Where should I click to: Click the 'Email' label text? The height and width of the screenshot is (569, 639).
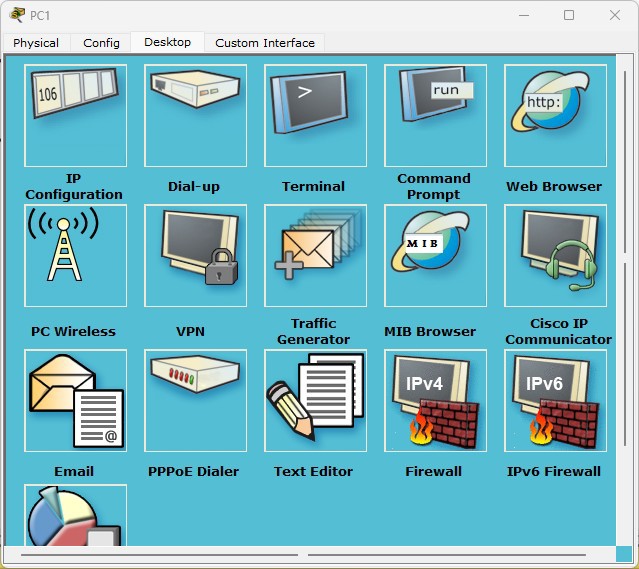74,471
